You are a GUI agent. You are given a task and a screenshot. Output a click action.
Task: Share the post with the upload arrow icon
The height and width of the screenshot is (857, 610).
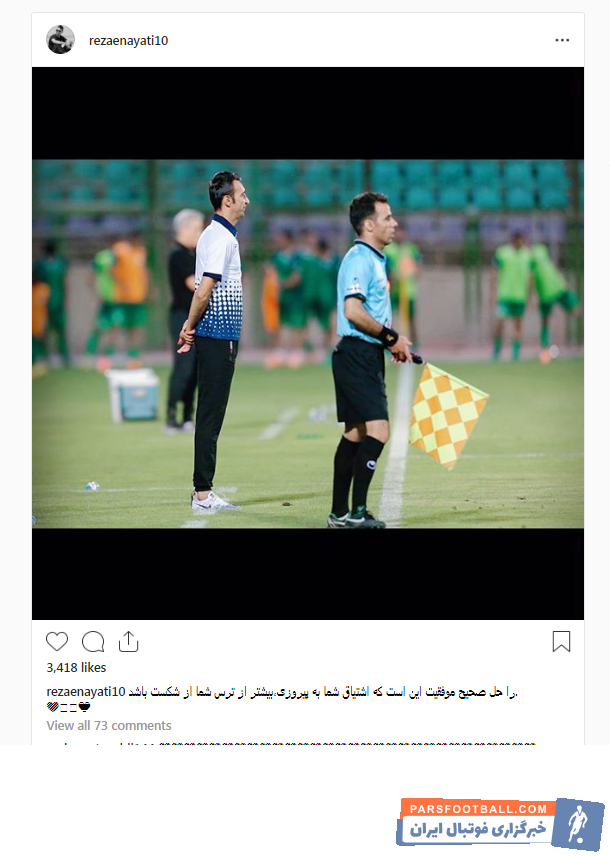[128, 642]
